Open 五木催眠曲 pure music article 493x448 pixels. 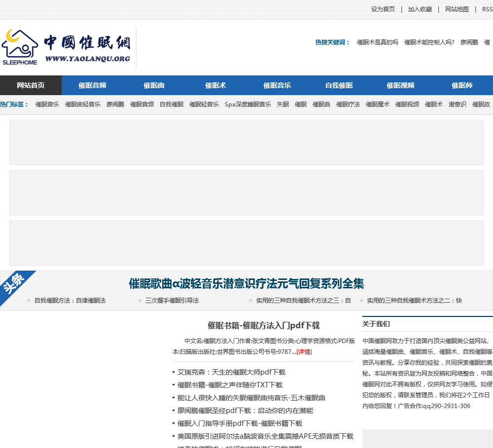pos(251,398)
